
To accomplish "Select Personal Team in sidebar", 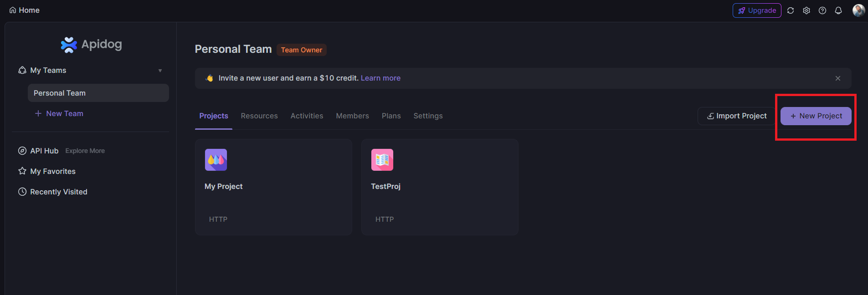I will [x=98, y=93].
